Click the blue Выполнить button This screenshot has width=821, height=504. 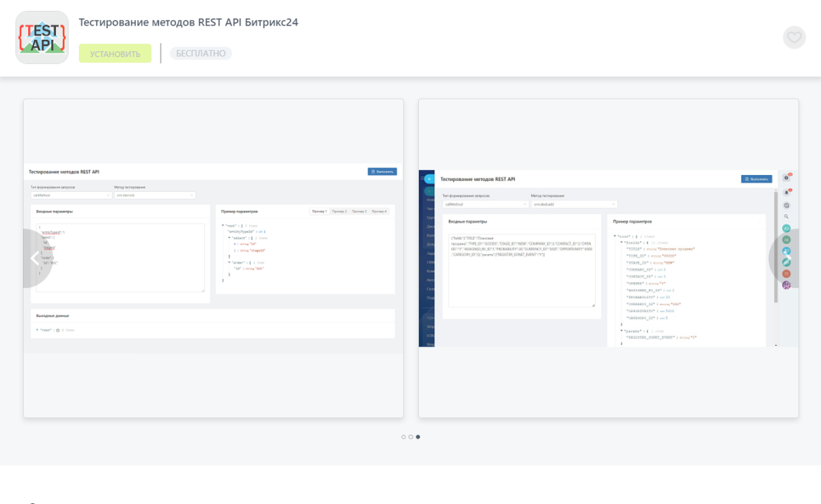coord(382,171)
